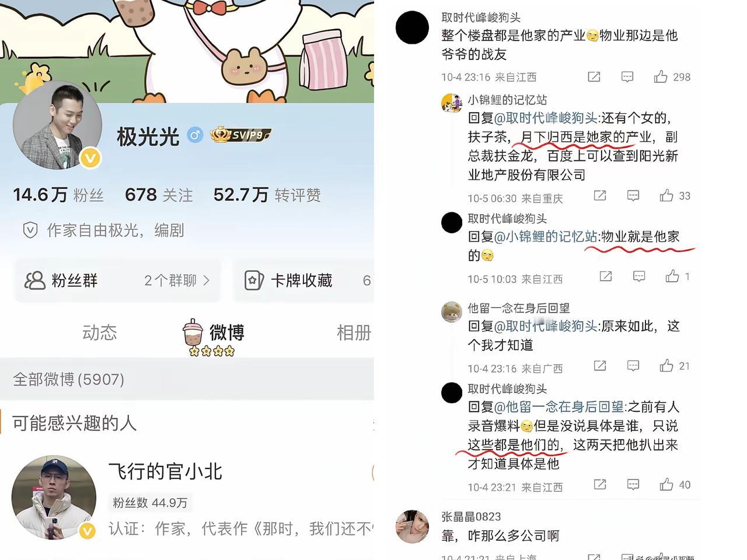Reply to the comment from 重庆

point(633,196)
